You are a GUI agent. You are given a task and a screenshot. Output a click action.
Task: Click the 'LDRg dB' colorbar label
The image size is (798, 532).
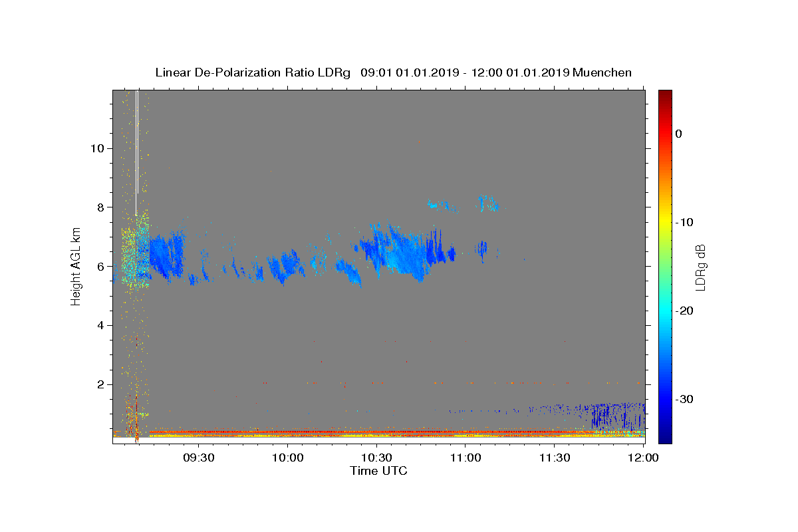pyautogui.click(x=700, y=267)
